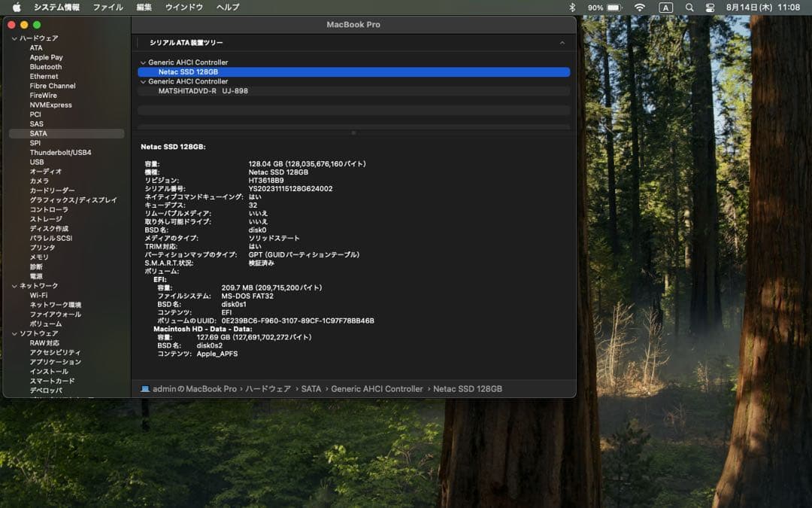Open the Apple menu
Image resolution: width=812 pixels, height=508 pixels.
click(17, 7)
